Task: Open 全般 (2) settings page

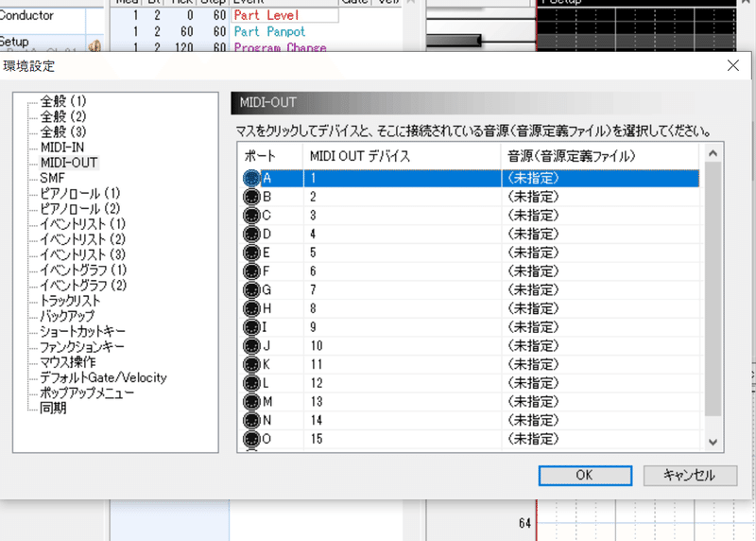Action: tap(63, 116)
